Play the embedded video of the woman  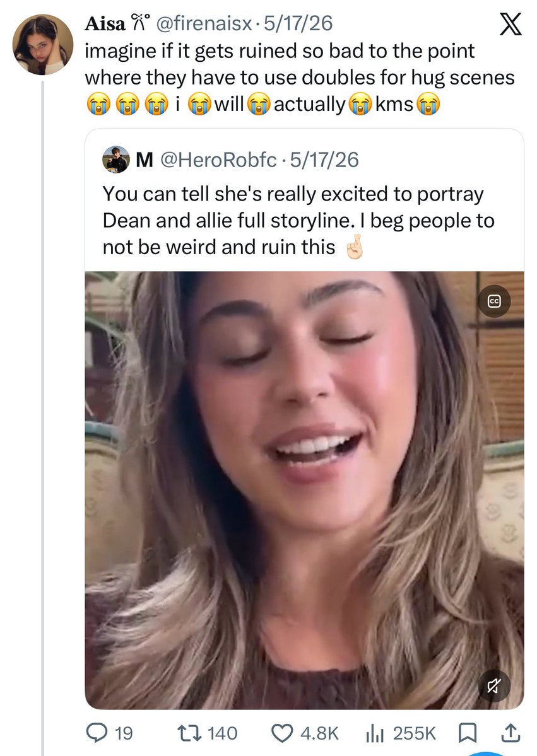point(304,490)
